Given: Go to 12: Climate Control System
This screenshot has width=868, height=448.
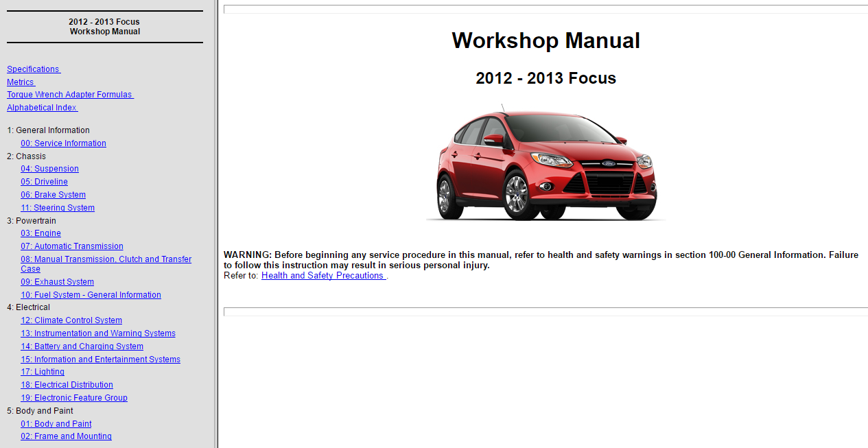Looking at the screenshot, I should click(x=71, y=320).
